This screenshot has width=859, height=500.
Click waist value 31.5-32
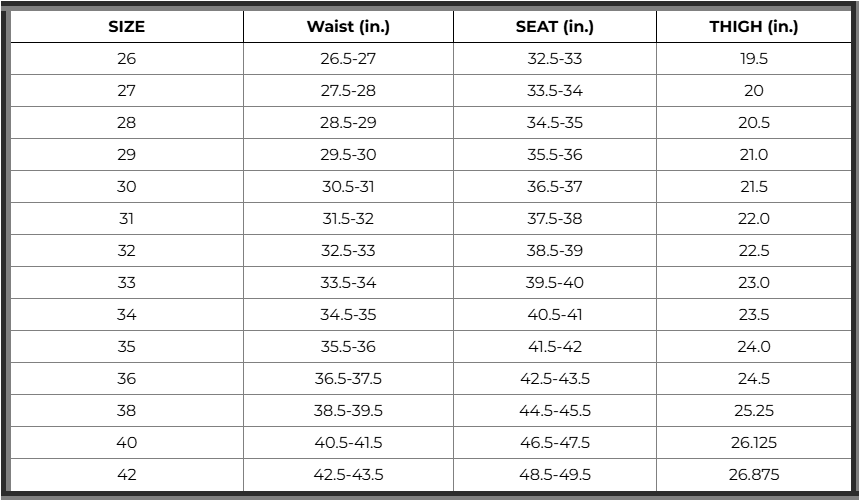(348, 219)
